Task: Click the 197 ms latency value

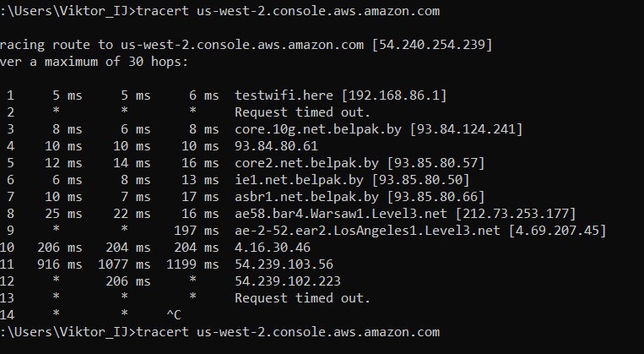Action: [x=197, y=231]
